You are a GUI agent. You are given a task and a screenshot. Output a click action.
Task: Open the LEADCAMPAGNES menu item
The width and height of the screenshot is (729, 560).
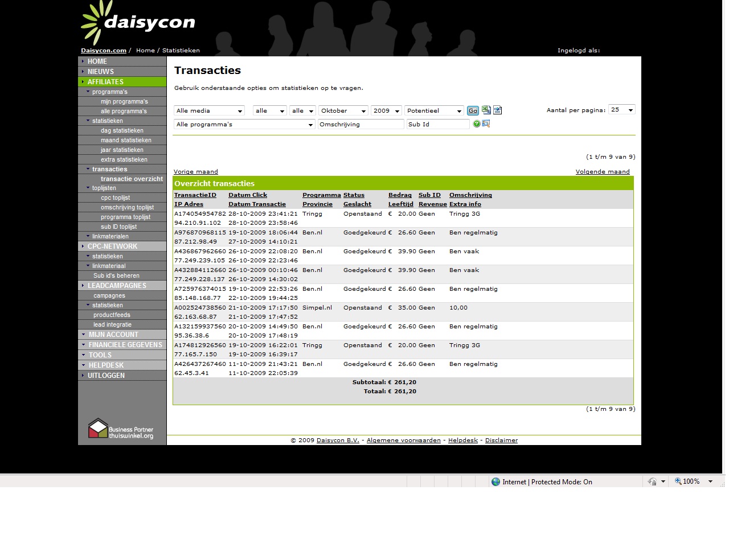(117, 286)
